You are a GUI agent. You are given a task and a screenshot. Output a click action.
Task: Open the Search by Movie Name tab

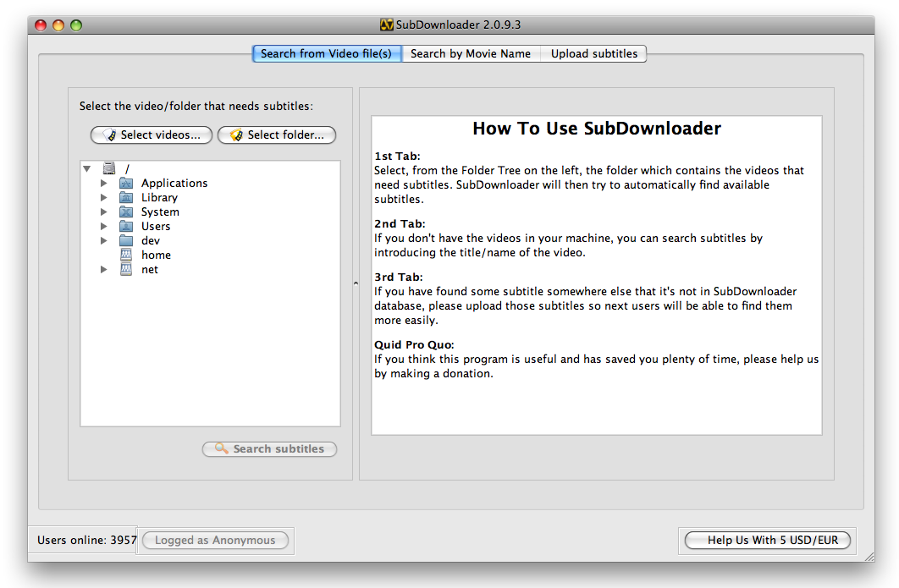[471, 54]
